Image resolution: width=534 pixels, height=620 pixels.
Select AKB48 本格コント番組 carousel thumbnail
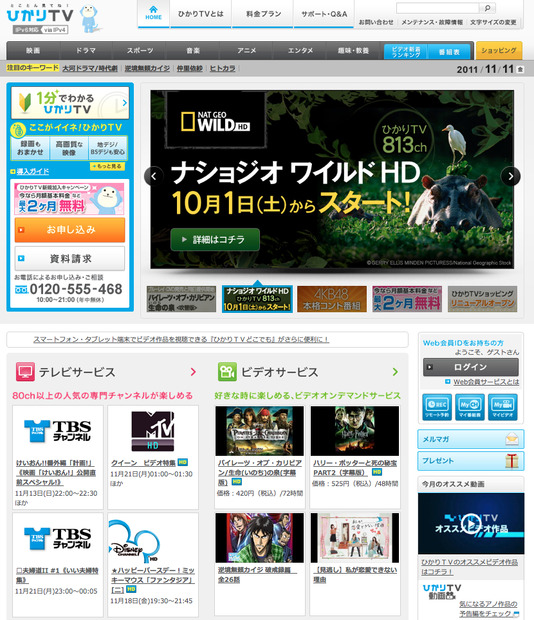pos(332,299)
